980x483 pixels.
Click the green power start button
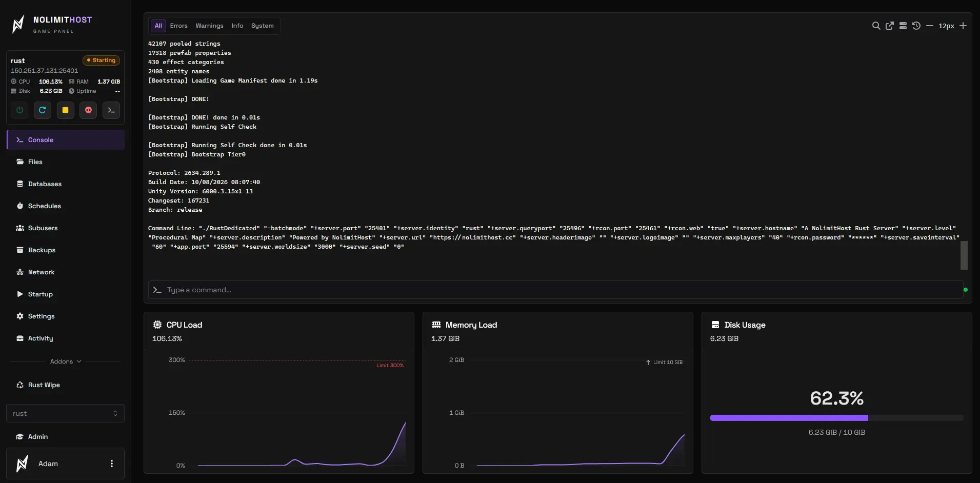click(x=19, y=110)
